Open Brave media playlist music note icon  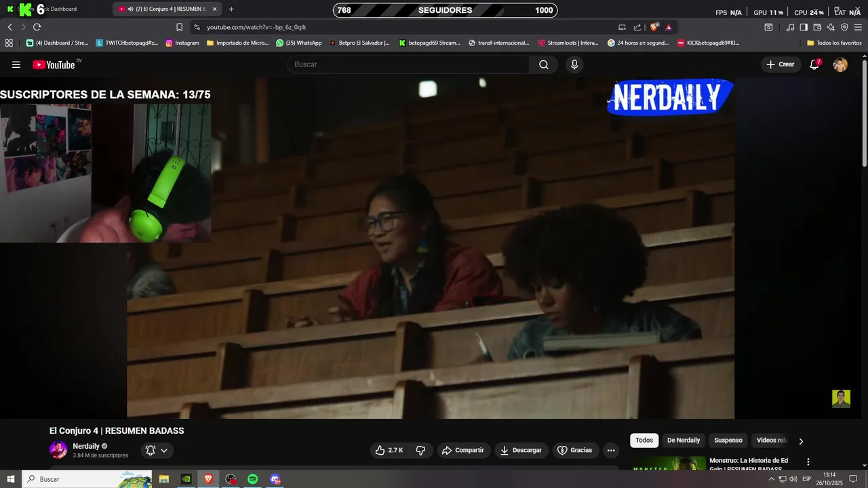click(x=790, y=27)
